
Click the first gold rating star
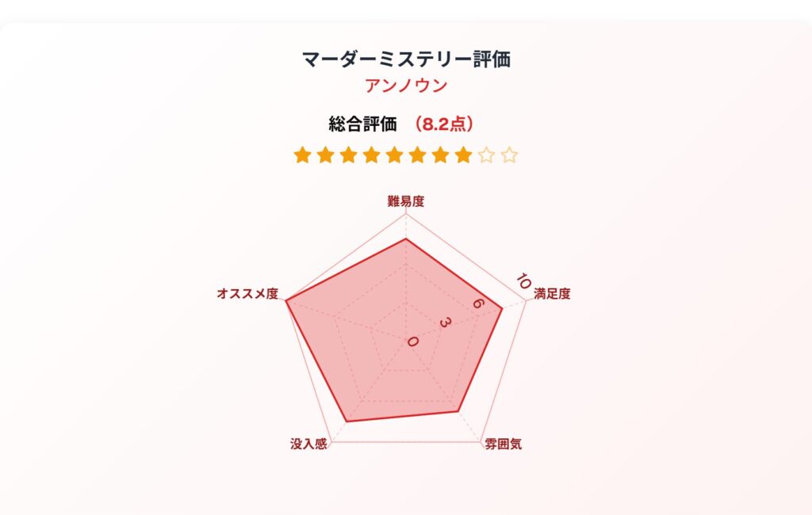click(302, 154)
